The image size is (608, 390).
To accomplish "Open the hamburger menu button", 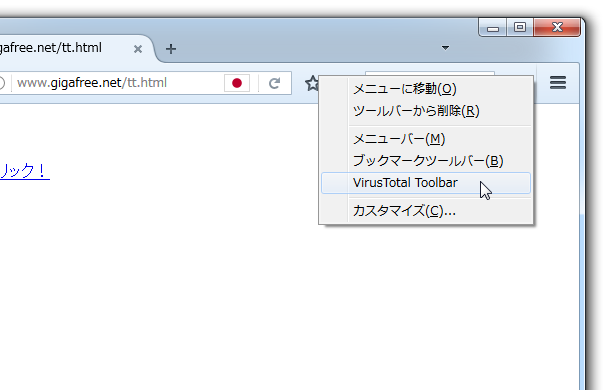I will tap(558, 83).
